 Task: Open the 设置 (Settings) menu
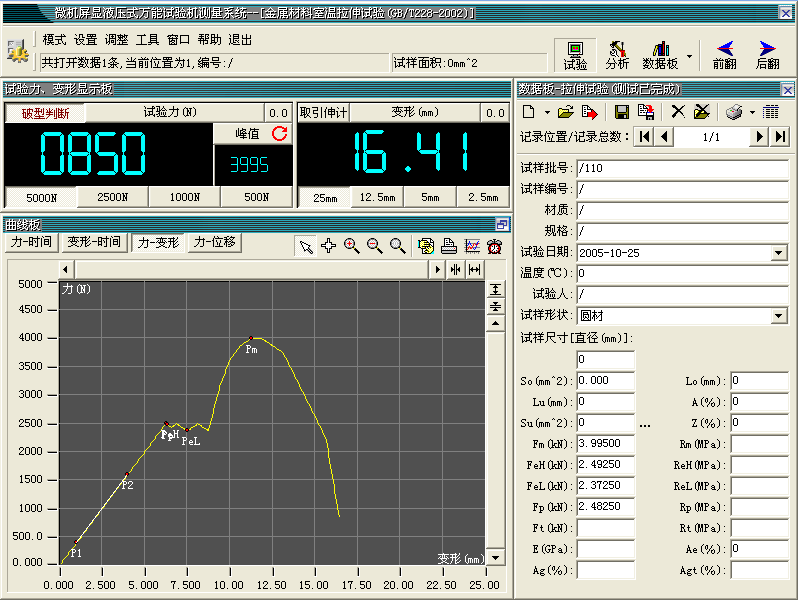click(x=85, y=40)
